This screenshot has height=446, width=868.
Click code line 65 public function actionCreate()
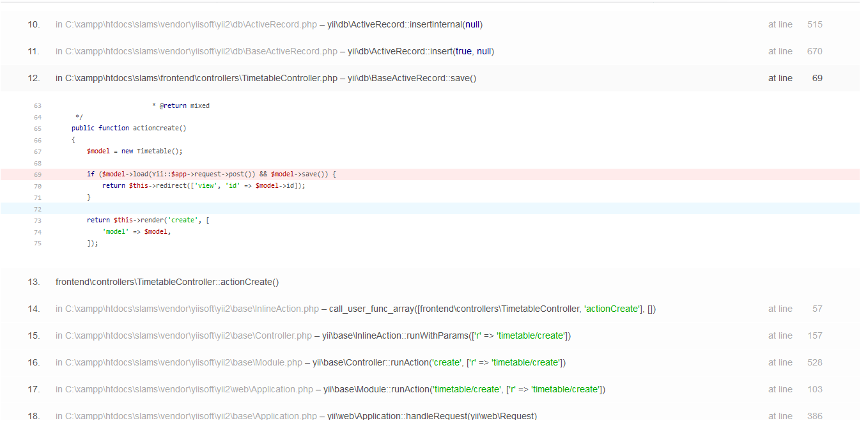129,128
